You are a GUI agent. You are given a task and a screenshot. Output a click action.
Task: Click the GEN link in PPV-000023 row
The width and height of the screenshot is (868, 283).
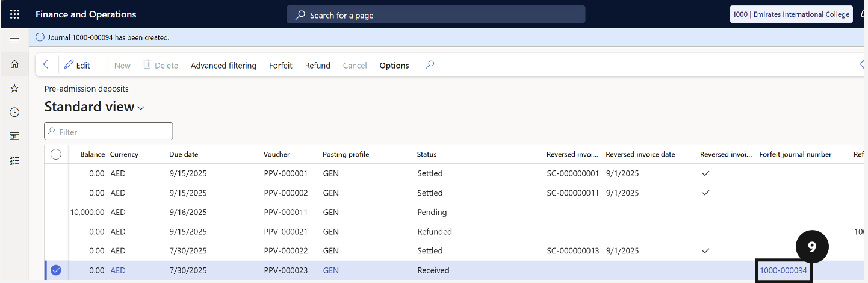click(x=331, y=270)
